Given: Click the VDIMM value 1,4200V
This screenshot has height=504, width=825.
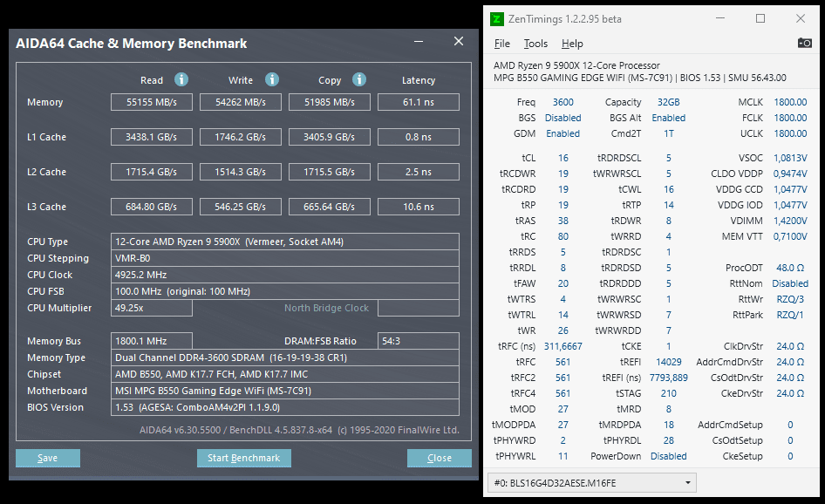Looking at the screenshot, I should coord(790,221).
